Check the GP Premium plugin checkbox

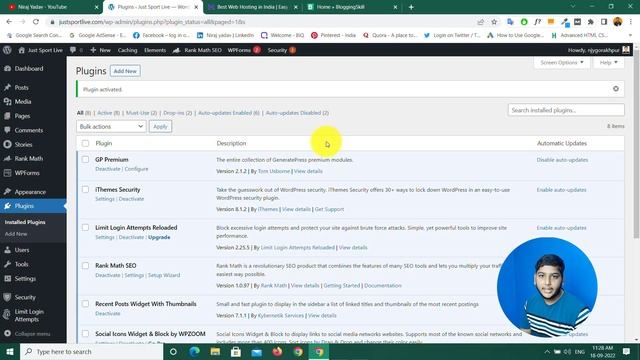click(x=85, y=160)
